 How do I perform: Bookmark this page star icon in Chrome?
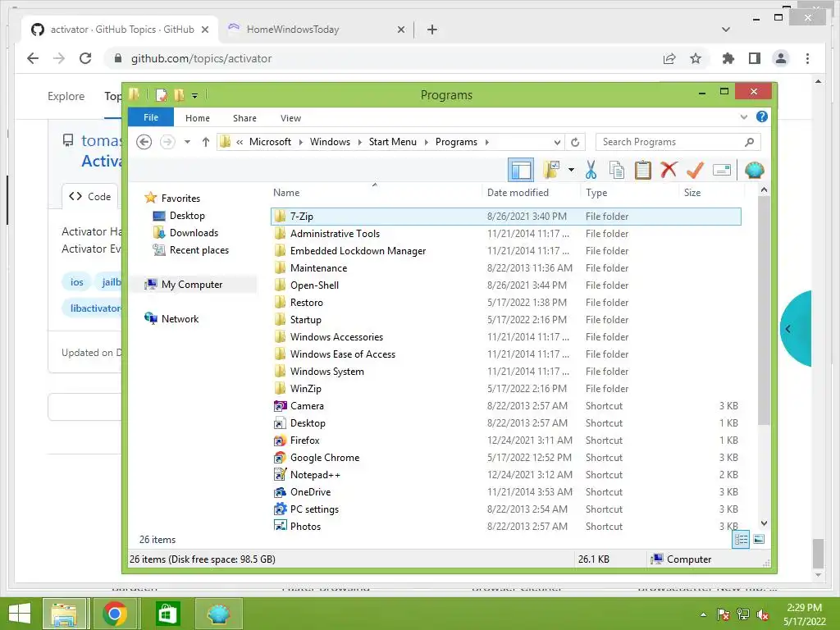(x=696, y=58)
